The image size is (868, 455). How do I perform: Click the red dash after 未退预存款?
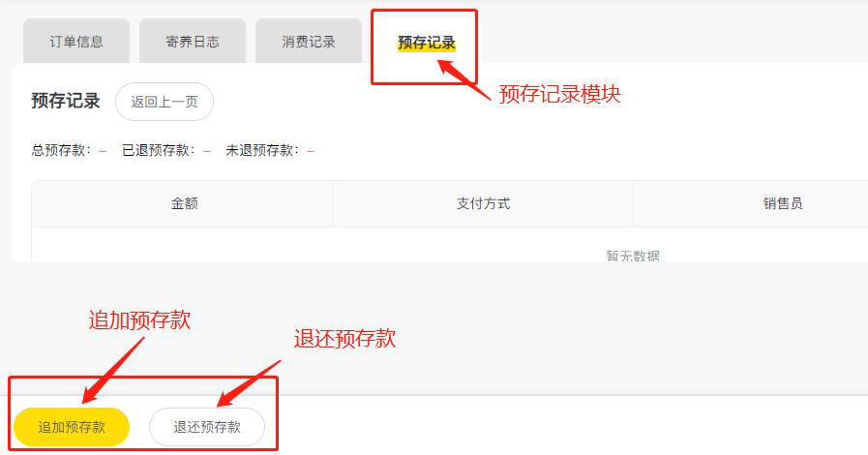[x=312, y=151]
